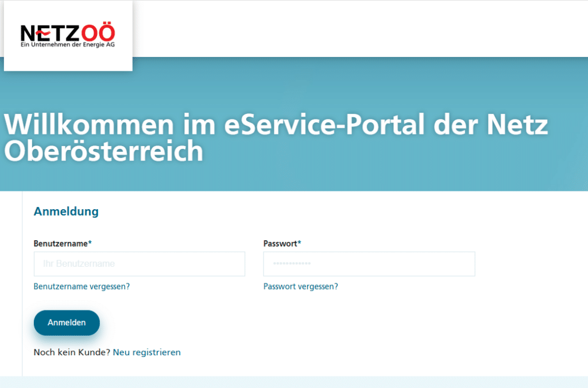Follow the Neu registrieren link

click(x=146, y=352)
